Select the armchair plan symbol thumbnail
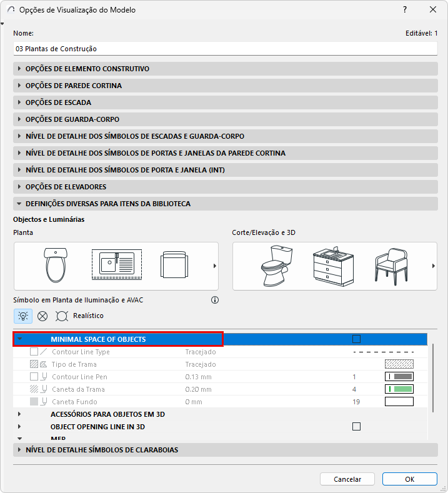Viewport: 448px width, 493px height. 174,264
